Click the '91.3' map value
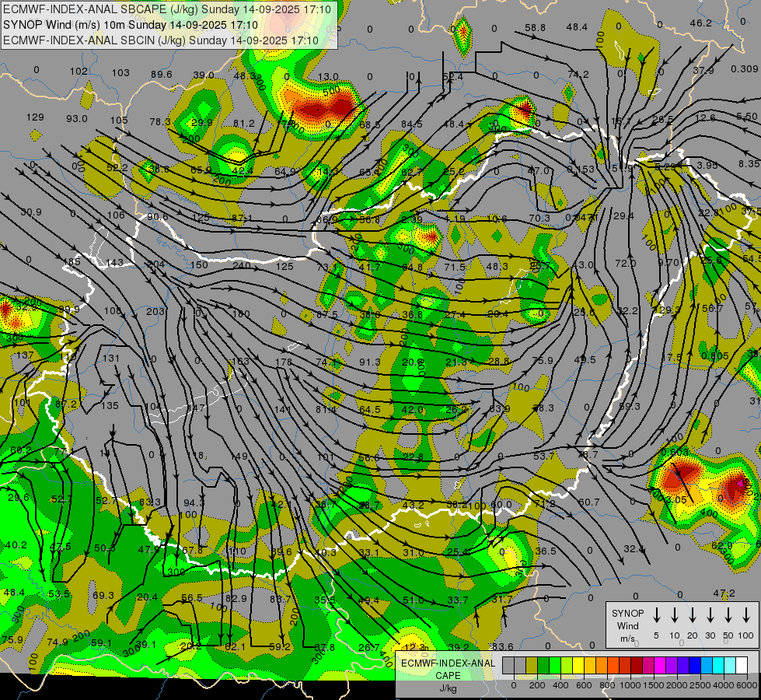 (x=370, y=362)
